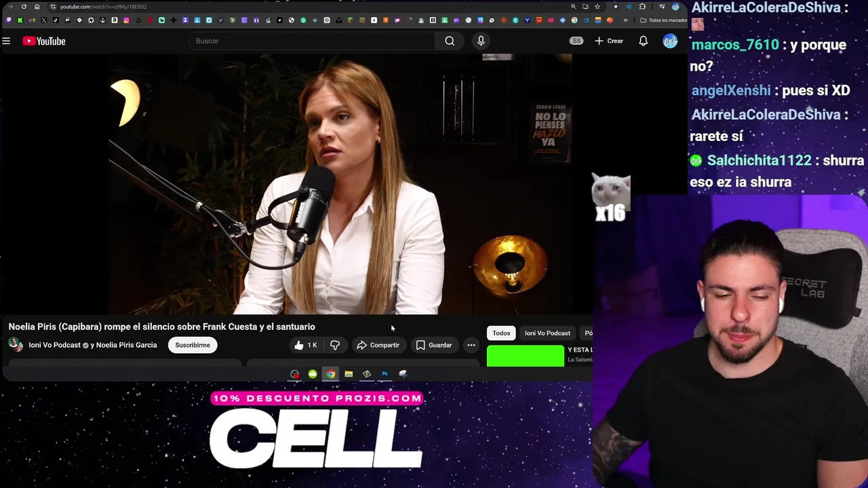Open the Ioni Vo Podcast channel link
Viewport: 868px width, 488px height.
click(54, 345)
